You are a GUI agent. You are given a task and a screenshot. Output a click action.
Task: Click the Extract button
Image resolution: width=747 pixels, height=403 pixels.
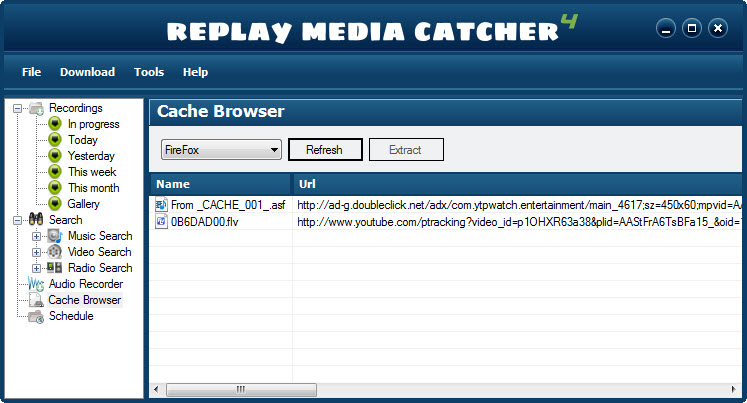click(406, 150)
